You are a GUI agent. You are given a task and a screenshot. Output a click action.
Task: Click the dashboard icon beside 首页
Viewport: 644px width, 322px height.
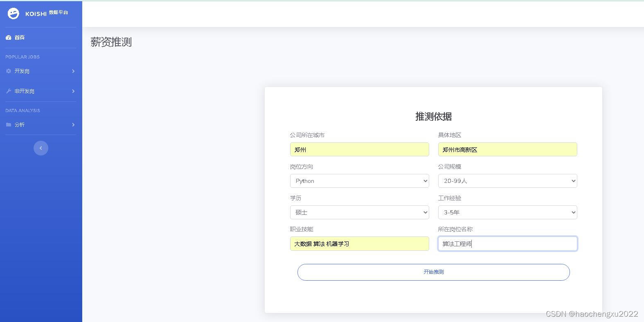9,37
